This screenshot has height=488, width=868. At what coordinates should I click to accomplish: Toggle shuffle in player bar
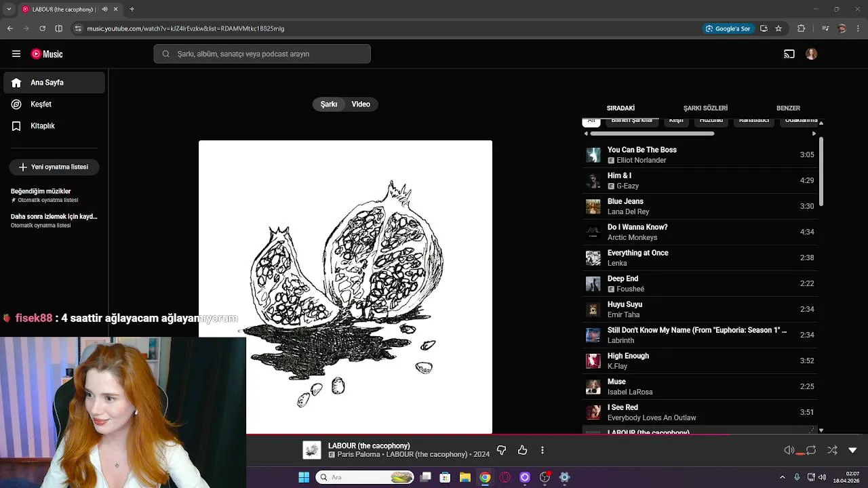(x=832, y=450)
